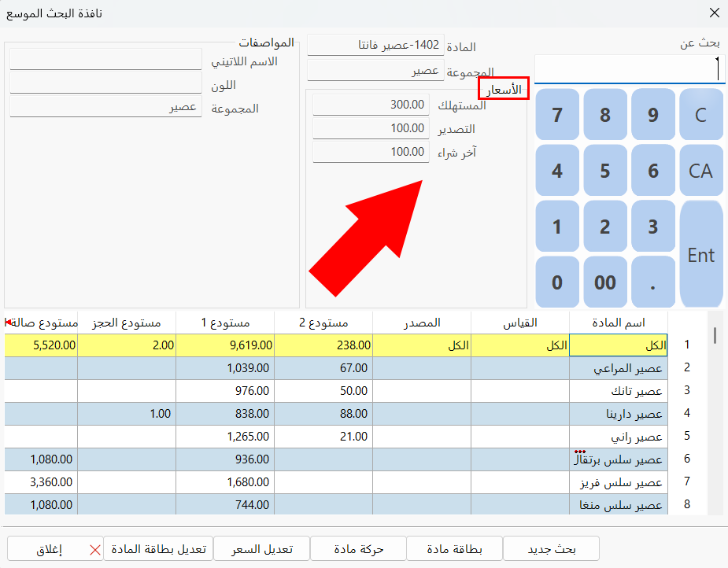Screen dimensions: 728x568
Task: Click the تعديل السعر button
Action: [262, 549]
